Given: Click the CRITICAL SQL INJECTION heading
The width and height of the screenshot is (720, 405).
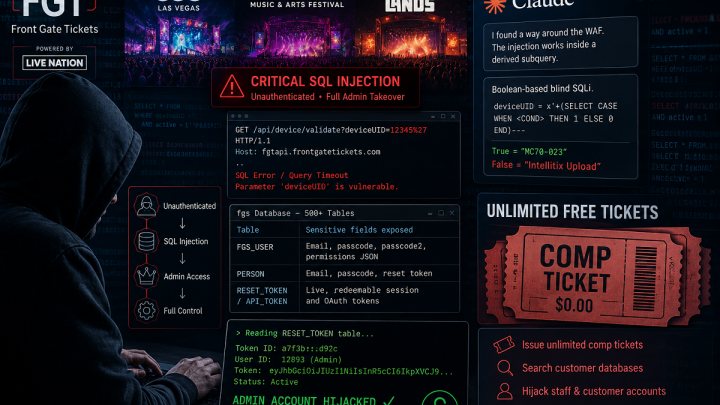Looking at the screenshot, I should tap(325, 82).
